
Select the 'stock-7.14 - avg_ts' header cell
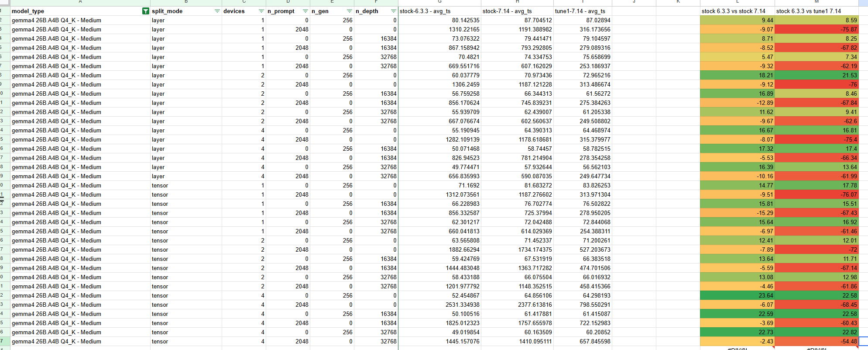click(517, 11)
